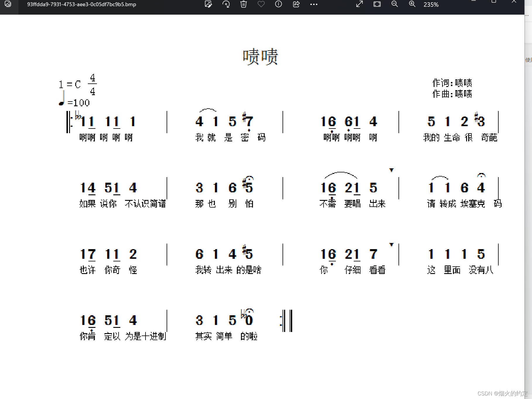Open the See more menu

tap(314, 4)
